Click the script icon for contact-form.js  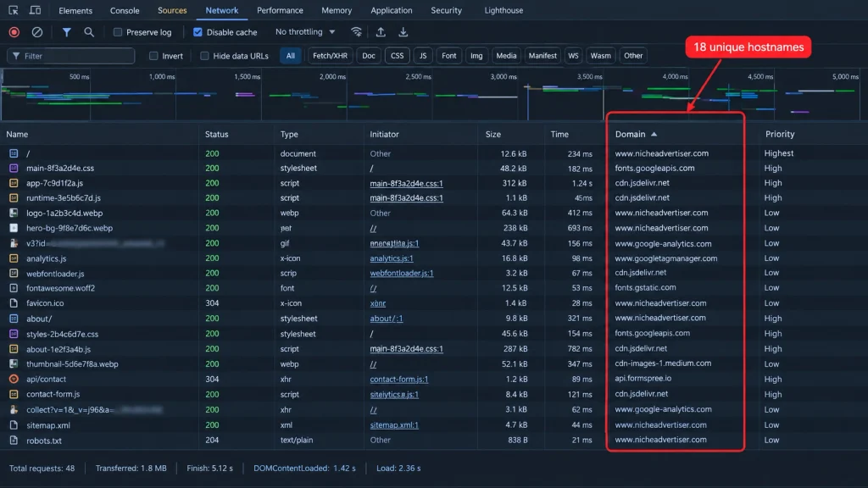pos(14,395)
